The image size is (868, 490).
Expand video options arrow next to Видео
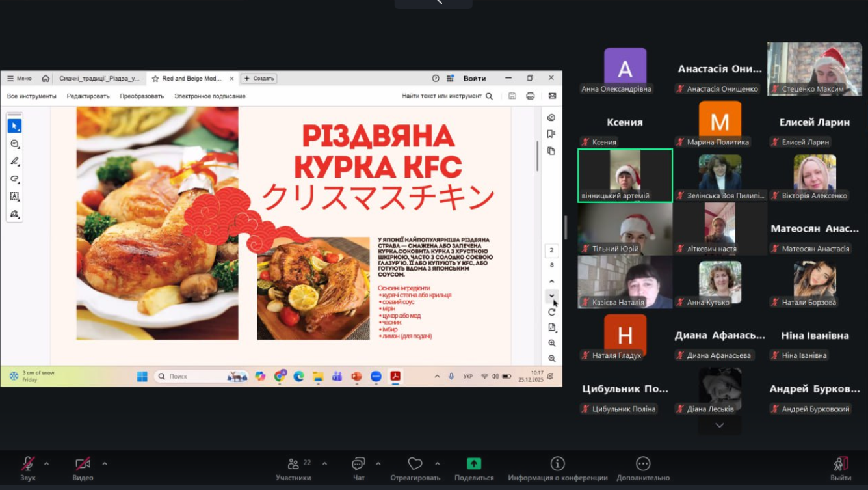(105, 463)
